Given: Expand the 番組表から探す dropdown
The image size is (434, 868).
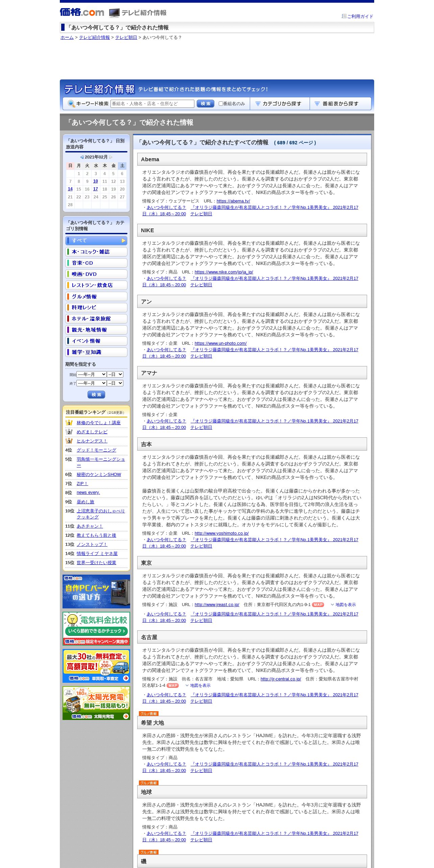Looking at the screenshot, I should (x=340, y=104).
